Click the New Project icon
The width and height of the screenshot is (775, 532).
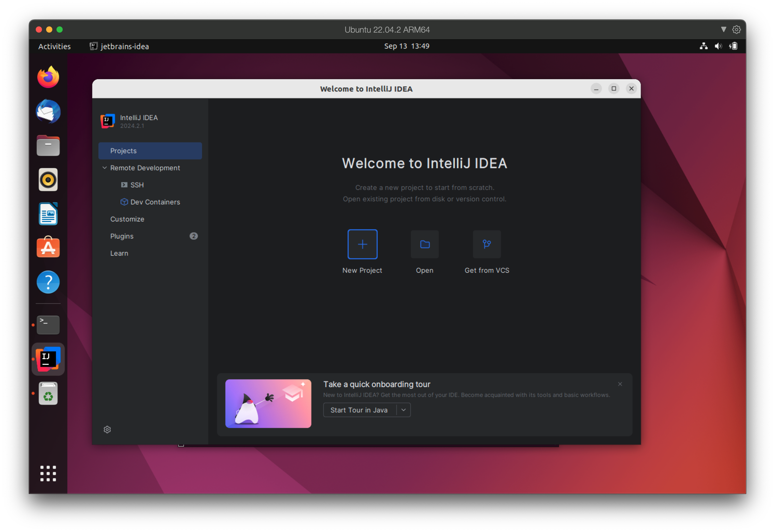(x=362, y=244)
